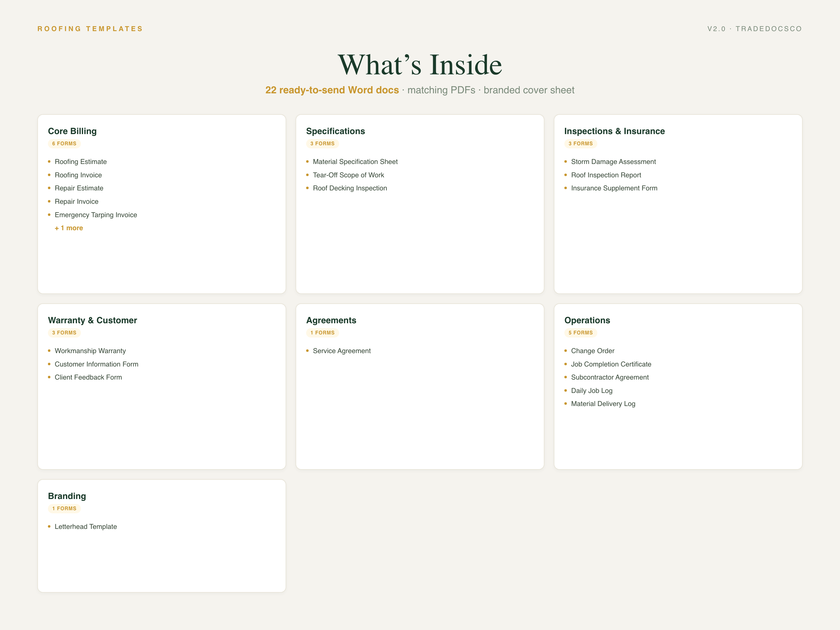The height and width of the screenshot is (630, 840).
Task: Select Job Completion Certificate
Action: click(x=611, y=364)
